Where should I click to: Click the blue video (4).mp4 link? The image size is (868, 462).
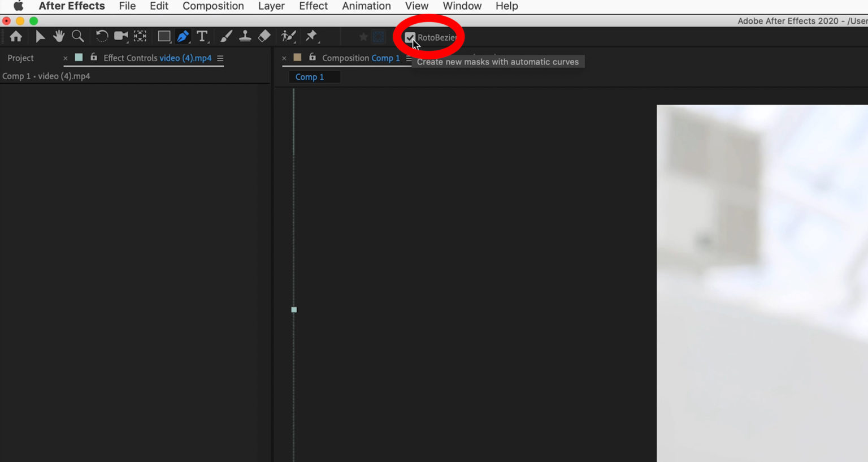pos(186,58)
